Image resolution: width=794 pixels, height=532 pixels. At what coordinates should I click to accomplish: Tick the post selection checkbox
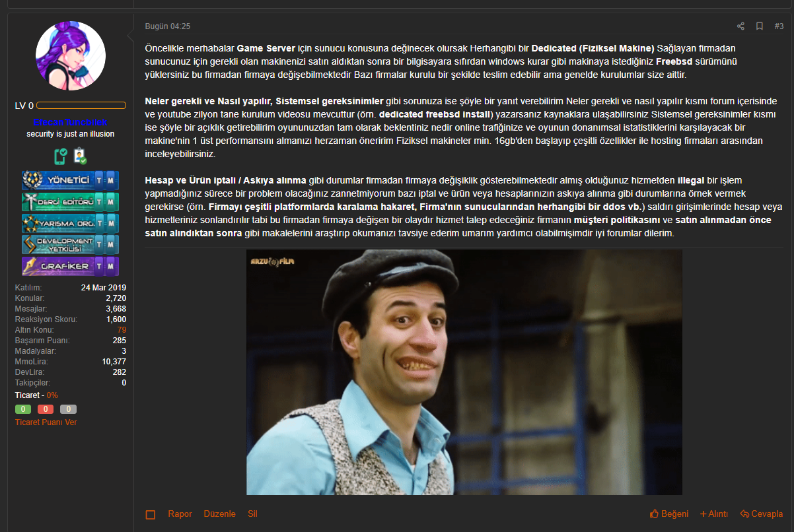pos(151,514)
